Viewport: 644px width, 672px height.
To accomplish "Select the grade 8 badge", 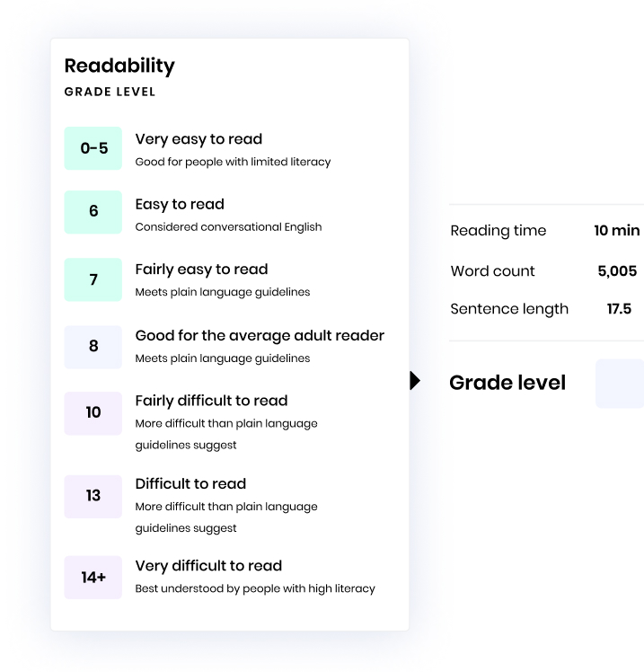I will point(93,347).
